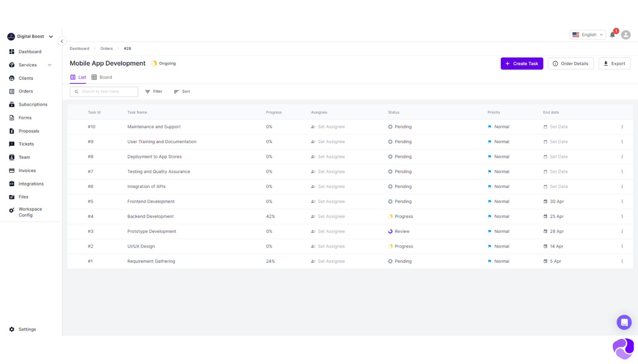Click the search by task name field
Screen dimensions: 638x364
(x=104, y=91)
